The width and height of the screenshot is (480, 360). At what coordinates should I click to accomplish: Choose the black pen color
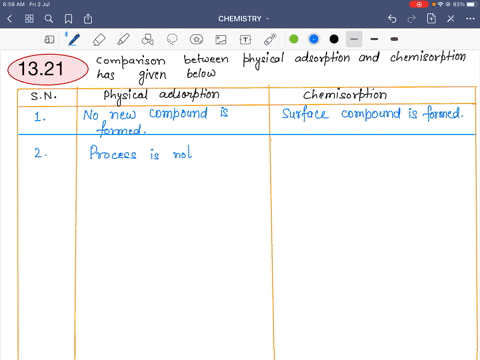point(334,39)
